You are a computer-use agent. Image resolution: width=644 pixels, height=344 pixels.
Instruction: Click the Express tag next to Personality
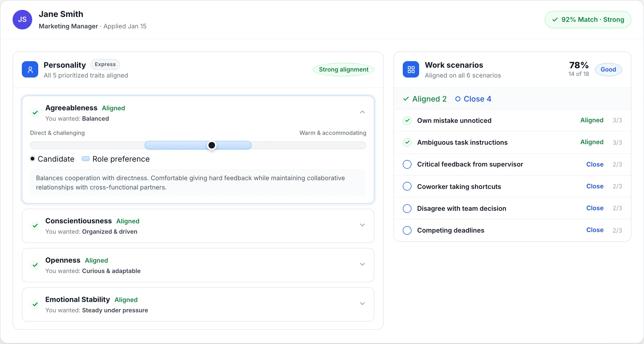pos(105,64)
